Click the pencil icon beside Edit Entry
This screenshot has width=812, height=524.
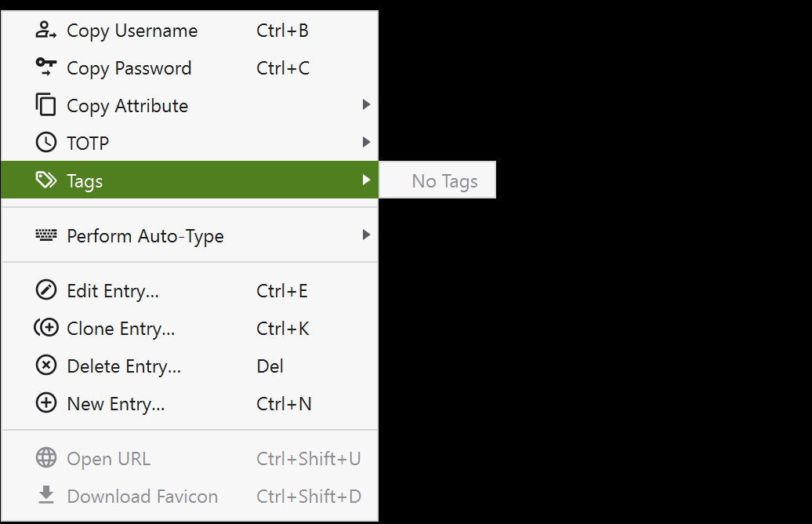coord(46,290)
